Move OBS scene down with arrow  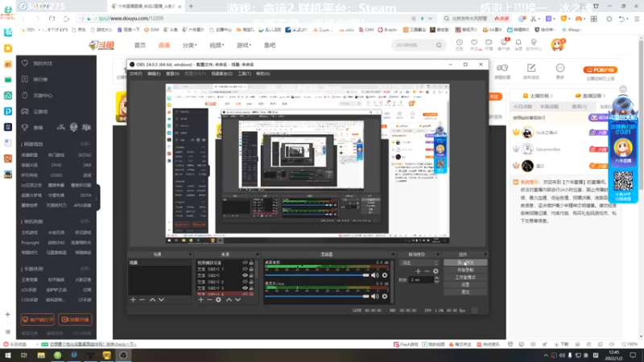[162, 300]
